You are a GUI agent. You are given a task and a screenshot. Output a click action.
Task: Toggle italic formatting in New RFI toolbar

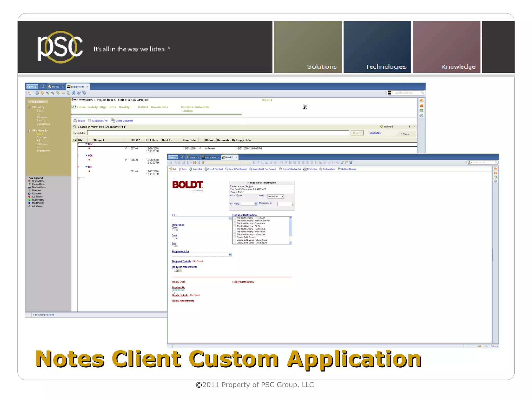258,163
